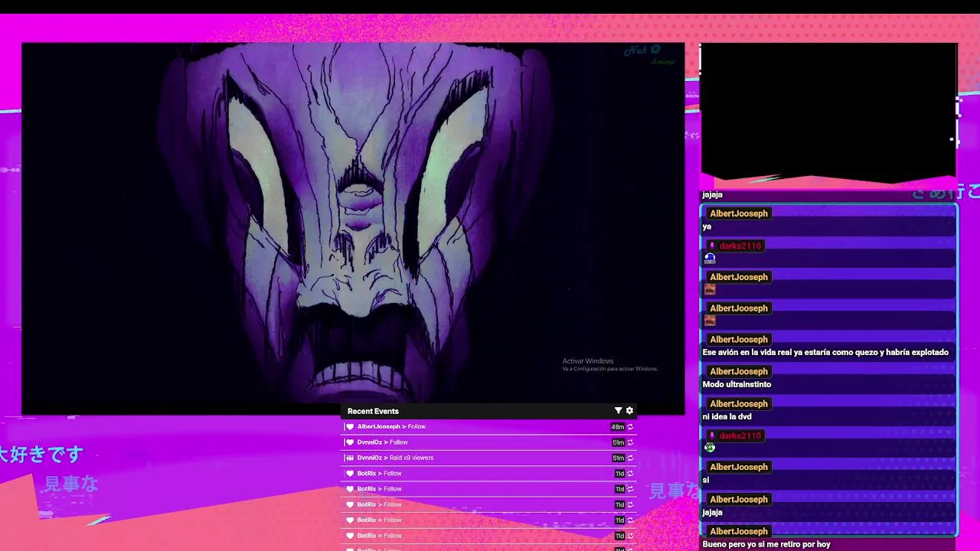Open Recent Events settings gear

click(629, 411)
